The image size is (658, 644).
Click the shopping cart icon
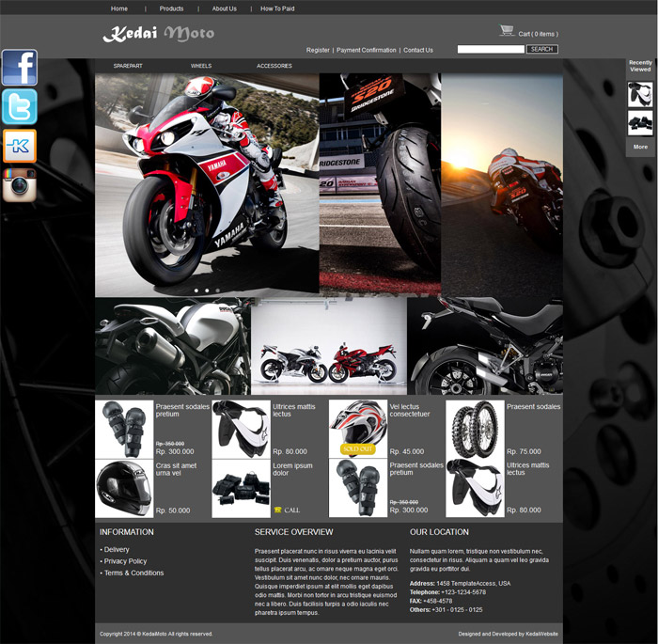pyautogui.click(x=507, y=32)
